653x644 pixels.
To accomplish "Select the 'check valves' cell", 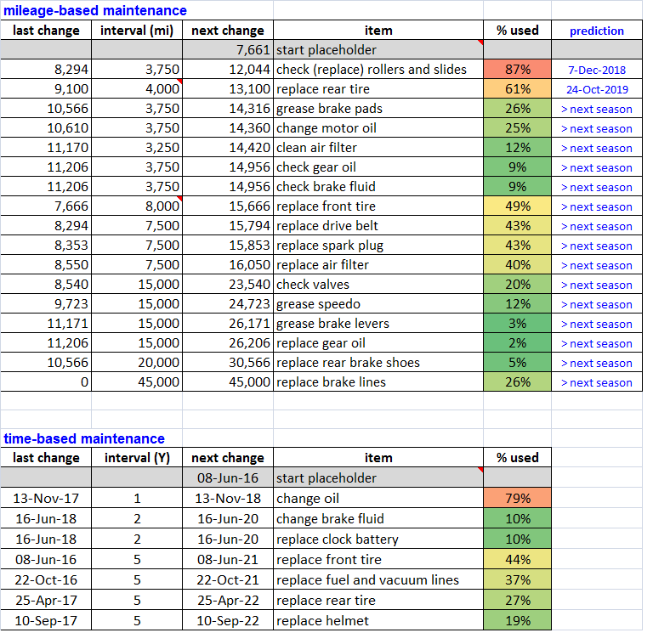I will click(x=378, y=285).
